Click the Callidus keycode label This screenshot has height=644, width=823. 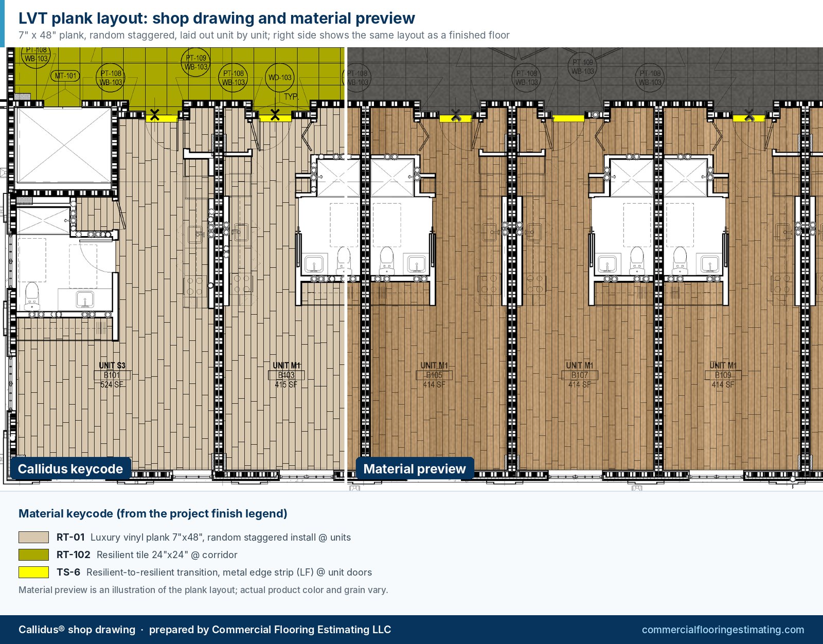point(70,469)
